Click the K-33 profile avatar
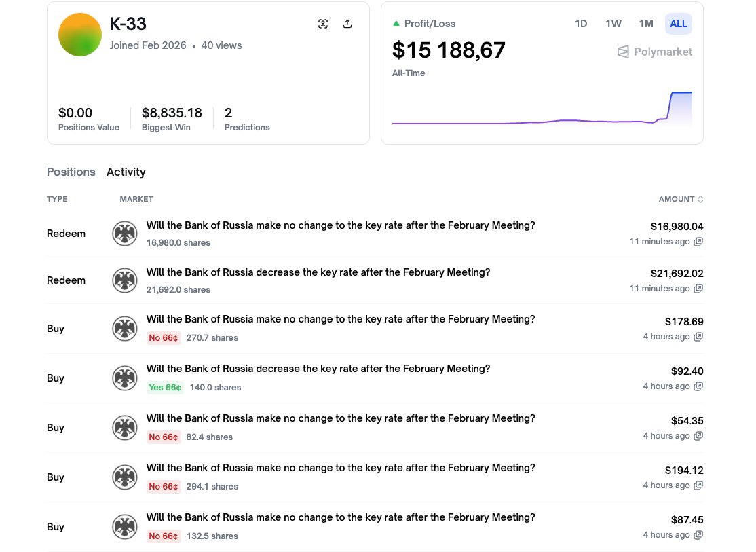The image size is (756, 552). (x=79, y=35)
